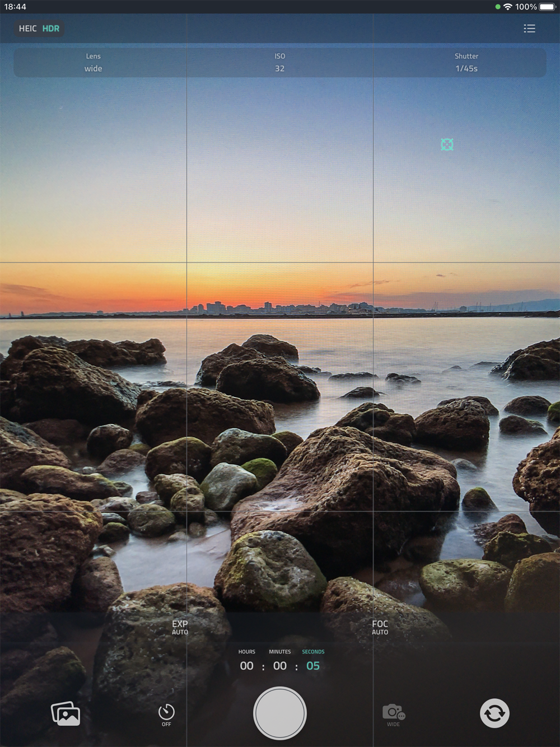This screenshot has height=747, width=560.
Task: Adjust the Shutter 1/45s value
Action: [466, 63]
